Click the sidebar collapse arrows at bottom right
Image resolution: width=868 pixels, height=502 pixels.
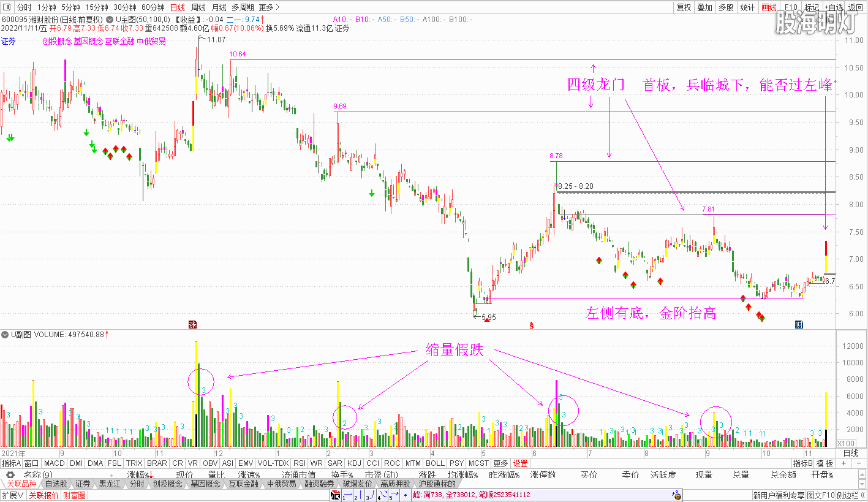click(x=862, y=495)
